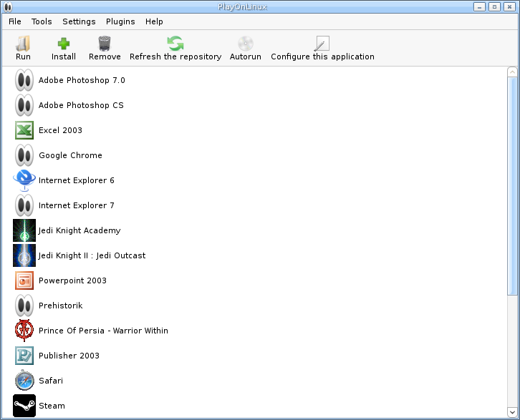Image resolution: width=520 pixels, height=420 pixels.
Task: Open the File menu
Action: click(x=15, y=21)
